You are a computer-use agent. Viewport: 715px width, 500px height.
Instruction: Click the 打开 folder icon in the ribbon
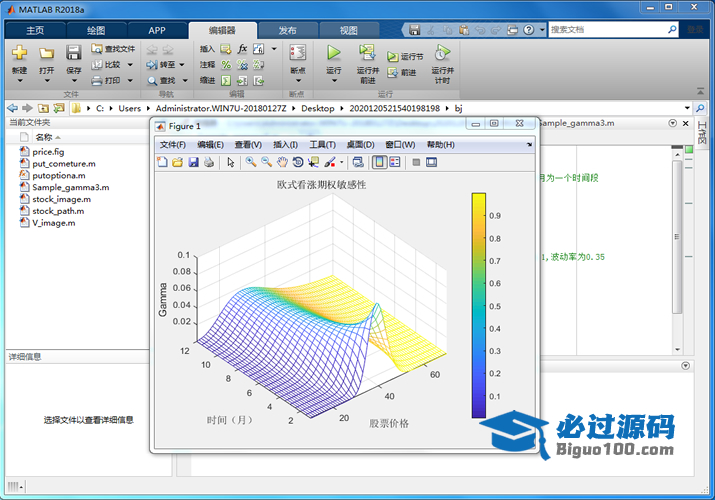(47, 53)
